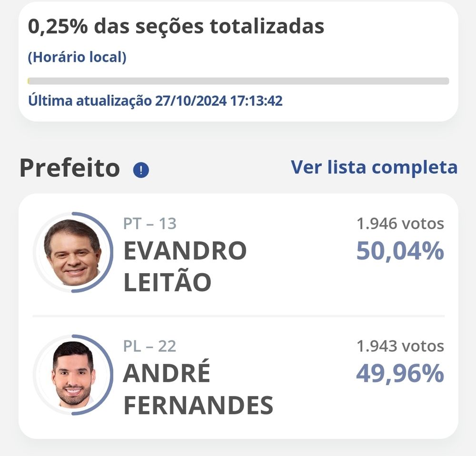Screen dimensions: 476x456
Task: Click the 1.946 votos count
Action: pos(400,223)
